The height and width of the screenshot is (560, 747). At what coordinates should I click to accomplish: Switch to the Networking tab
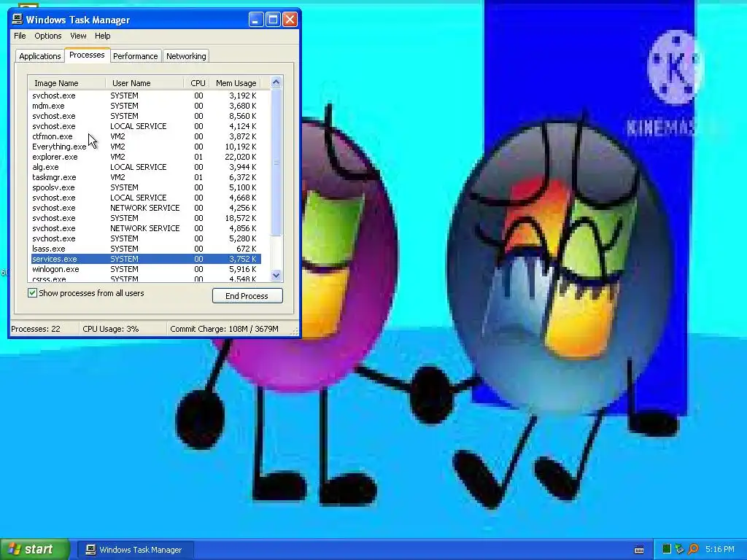[186, 56]
